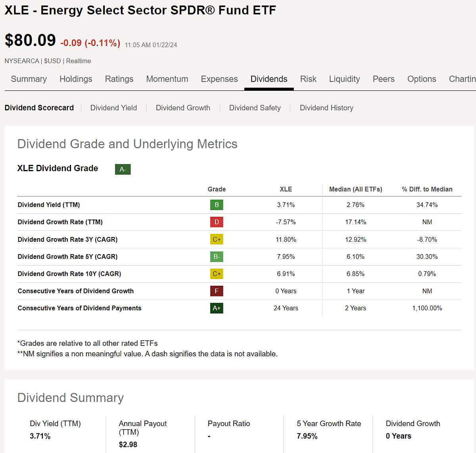Click the F grade for Consecutive Years of Growth
The image size is (476, 453).
pyautogui.click(x=217, y=291)
